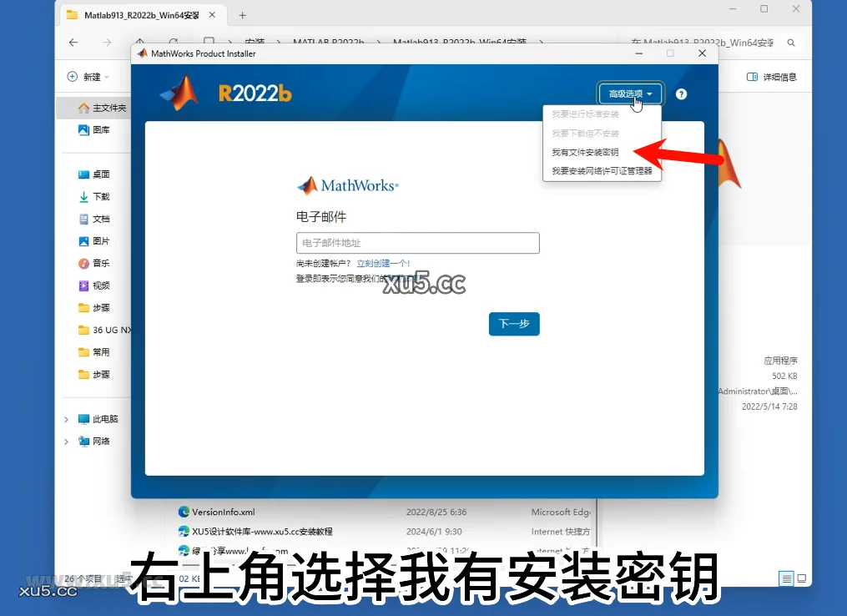Open the 视频 folder in the sidebar
Image resolution: width=847 pixels, height=616 pixels.
click(93, 285)
